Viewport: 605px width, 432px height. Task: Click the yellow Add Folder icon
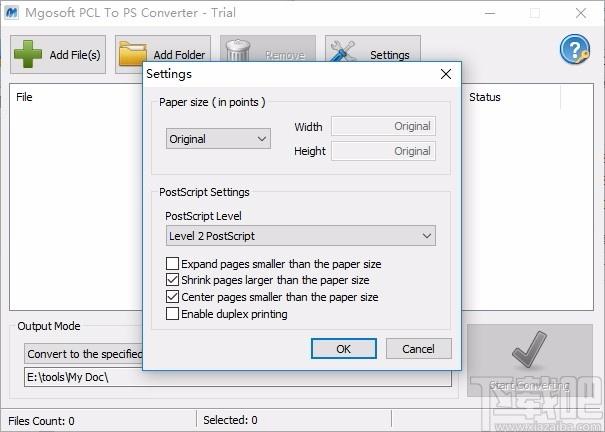pyautogui.click(x=133, y=54)
